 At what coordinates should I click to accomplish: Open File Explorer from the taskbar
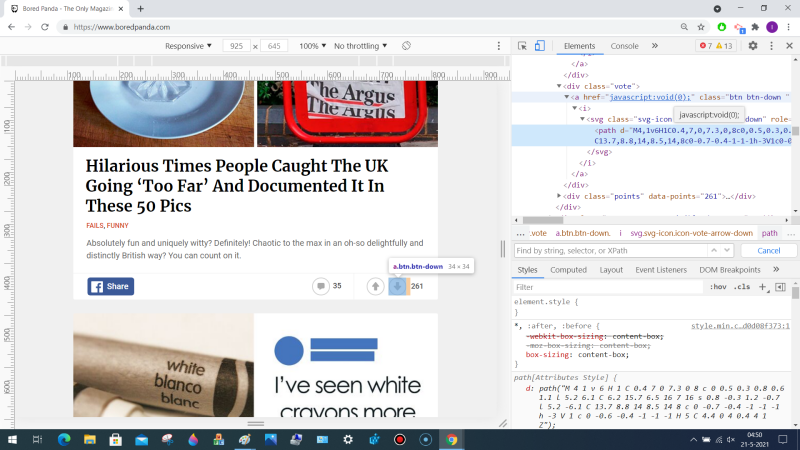tap(90, 439)
